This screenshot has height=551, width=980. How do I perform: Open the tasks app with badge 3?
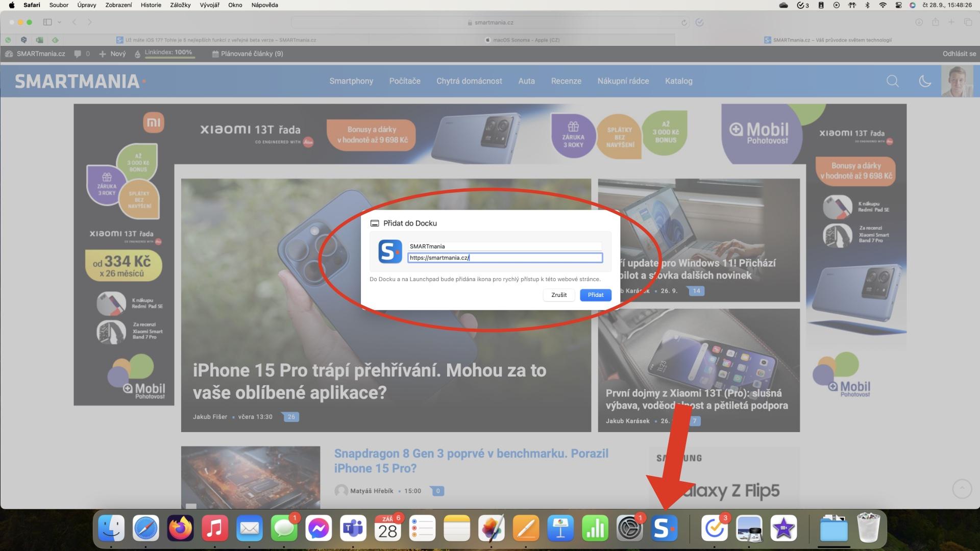[715, 528]
